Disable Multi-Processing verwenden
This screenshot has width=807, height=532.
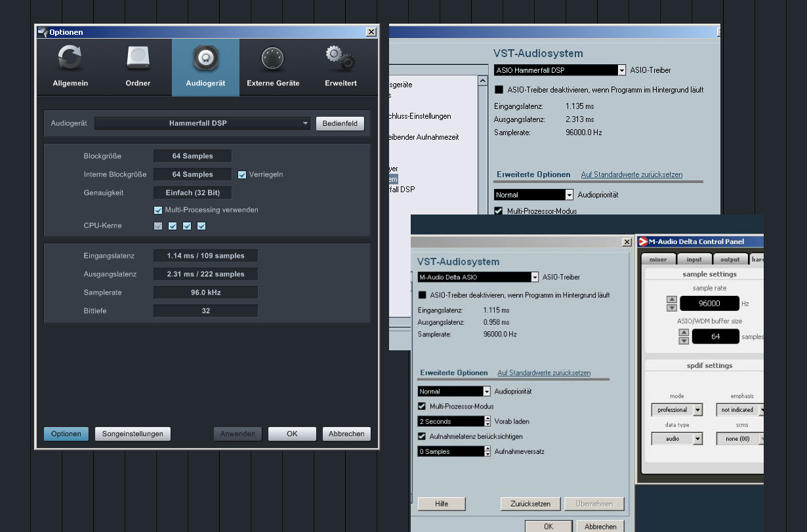click(158, 210)
